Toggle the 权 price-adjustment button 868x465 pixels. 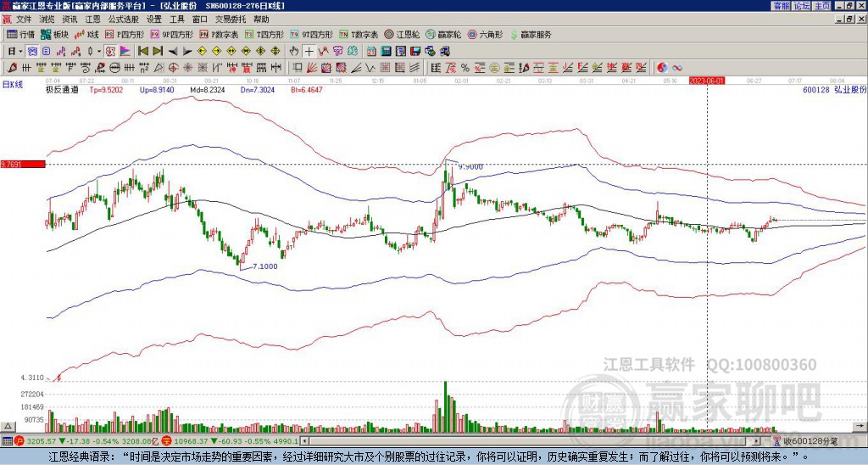pos(110,52)
